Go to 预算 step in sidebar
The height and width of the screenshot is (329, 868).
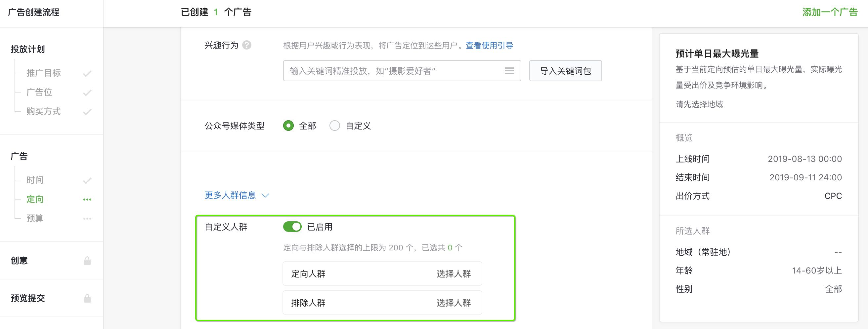pos(35,218)
